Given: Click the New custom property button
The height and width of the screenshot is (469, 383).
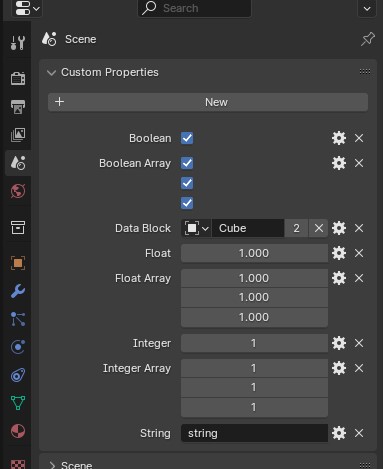Looking at the screenshot, I should coord(208,102).
